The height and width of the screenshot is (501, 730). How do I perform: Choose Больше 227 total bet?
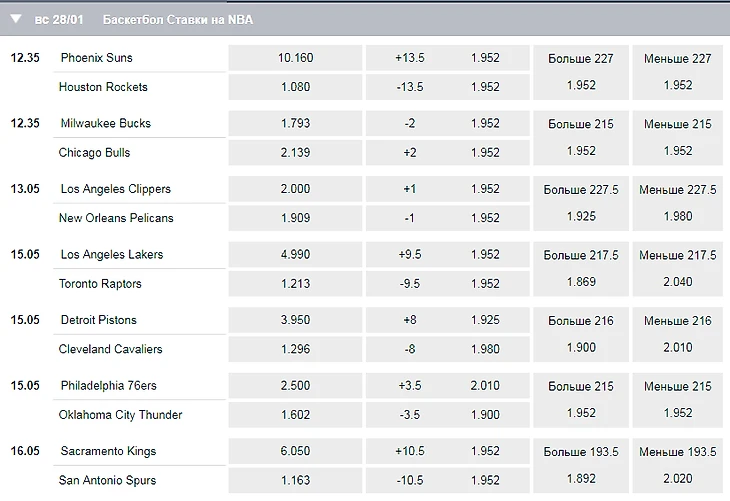coord(581,72)
